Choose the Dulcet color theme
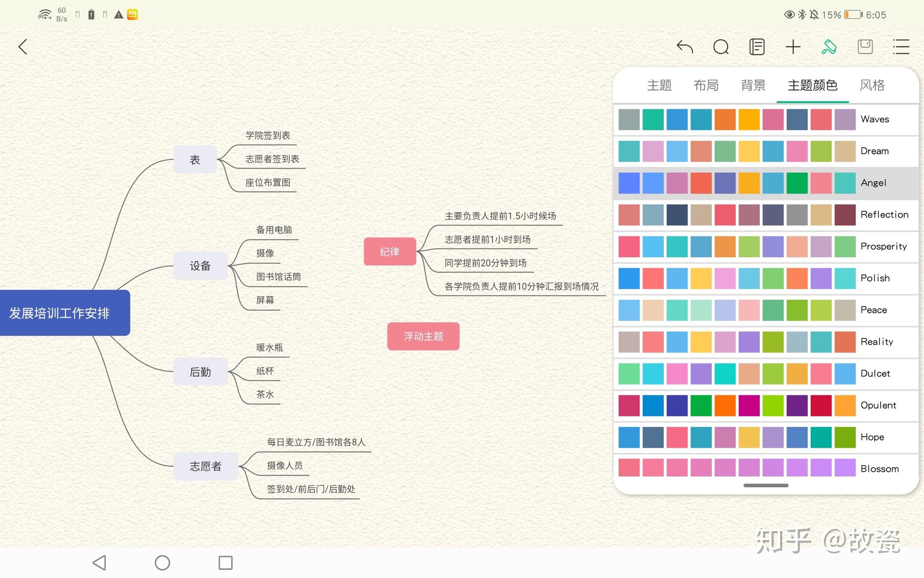Viewport: 924px width, 578px height. [x=766, y=373]
